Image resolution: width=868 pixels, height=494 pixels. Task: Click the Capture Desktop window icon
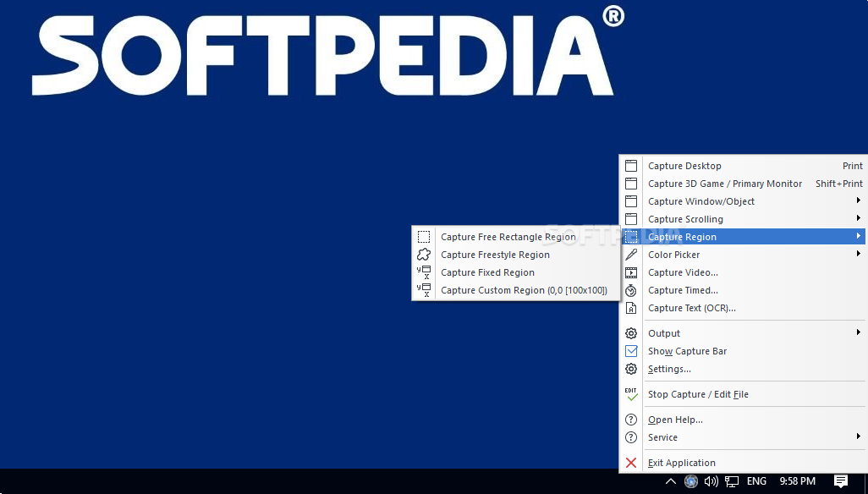click(631, 166)
